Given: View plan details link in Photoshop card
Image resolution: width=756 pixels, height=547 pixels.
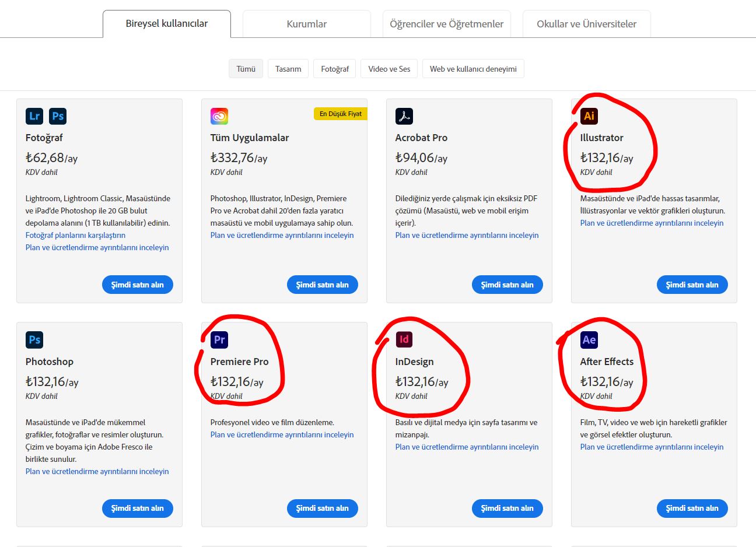Looking at the screenshot, I should coord(97,471).
